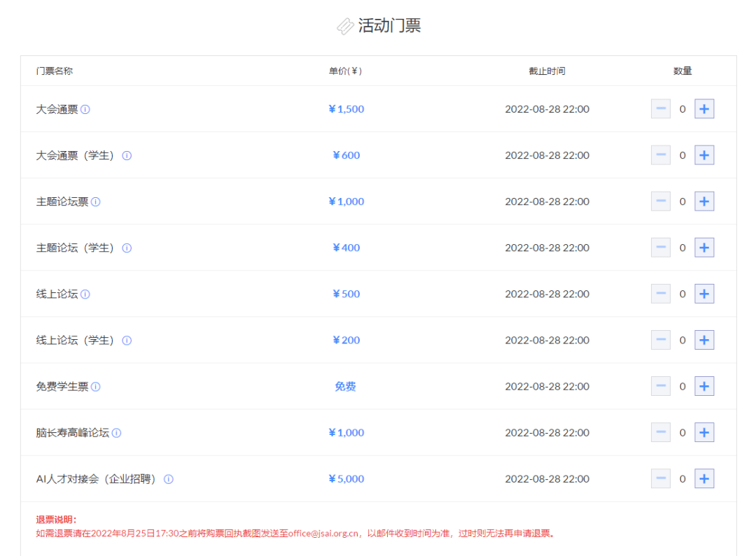Click info icon beside 大会通票（学生）
Viewport: 756px width, 556px height.
pyautogui.click(x=127, y=156)
